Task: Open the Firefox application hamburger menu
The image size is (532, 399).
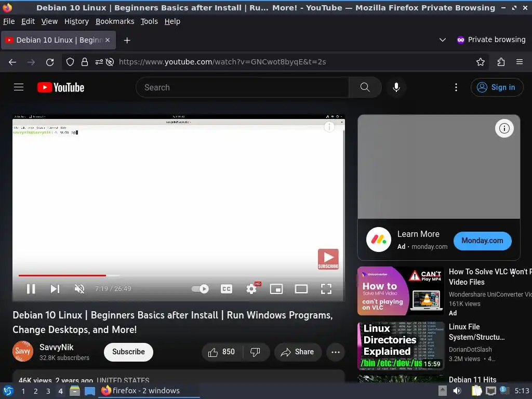Action: (x=520, y=62)
